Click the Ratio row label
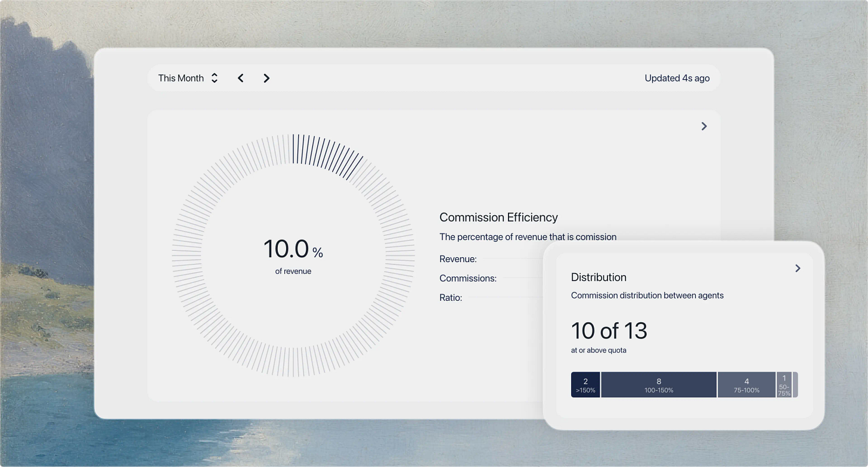The width and height of the screenshot is (868, 467). [451, 297]
